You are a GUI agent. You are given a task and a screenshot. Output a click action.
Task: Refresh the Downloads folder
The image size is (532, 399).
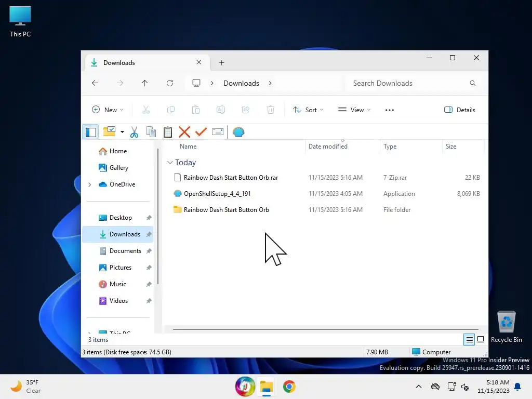pos(170,83)
